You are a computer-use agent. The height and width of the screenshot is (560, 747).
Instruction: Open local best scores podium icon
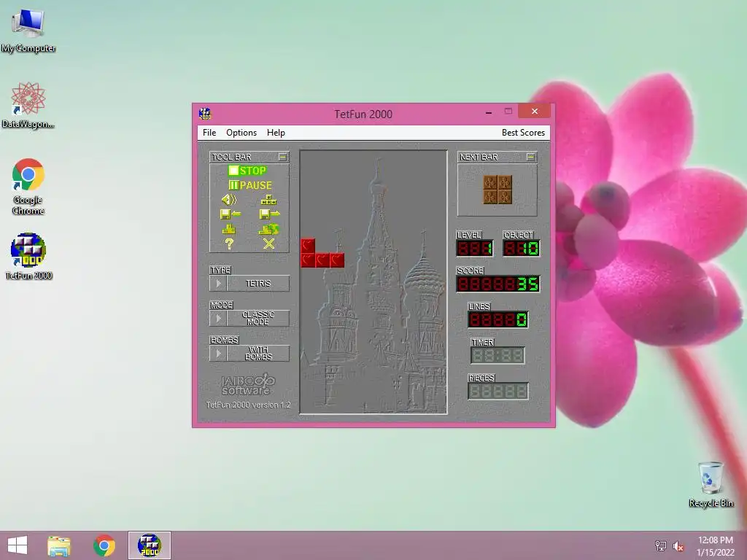228,229
